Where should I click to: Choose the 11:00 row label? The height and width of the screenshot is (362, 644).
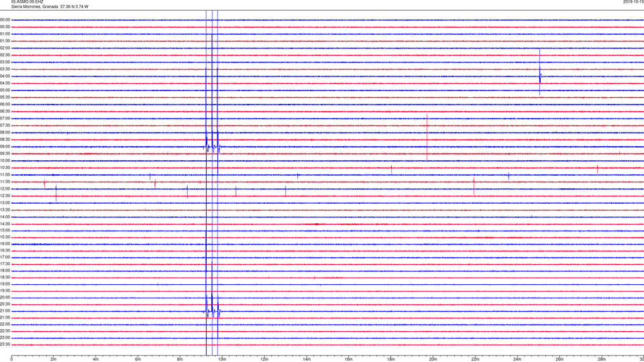coord(5,175)
